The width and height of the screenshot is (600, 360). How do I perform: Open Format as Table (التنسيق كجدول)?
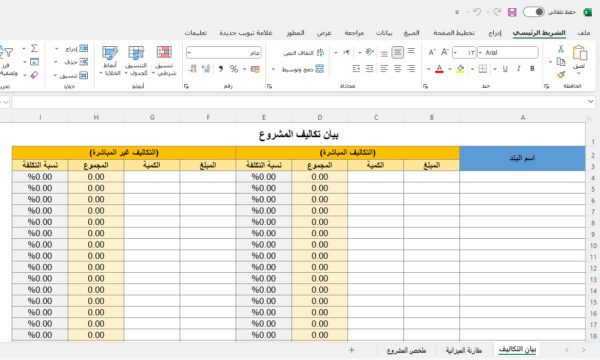click(x=136, y=61)
